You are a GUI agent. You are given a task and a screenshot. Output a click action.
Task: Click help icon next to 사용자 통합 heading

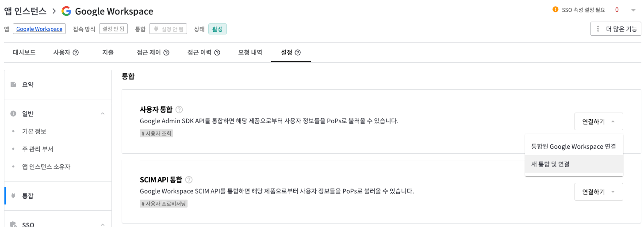coord(179,110)
